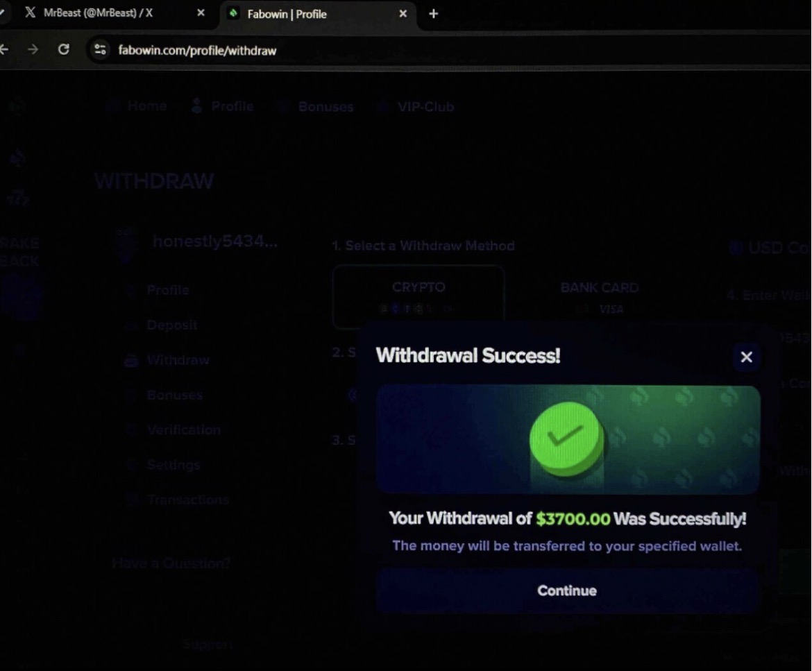Close the Fabowin Profile tab
Image resolution: width=812 pixels, height=671 pixels.
[x=403, y=14]
